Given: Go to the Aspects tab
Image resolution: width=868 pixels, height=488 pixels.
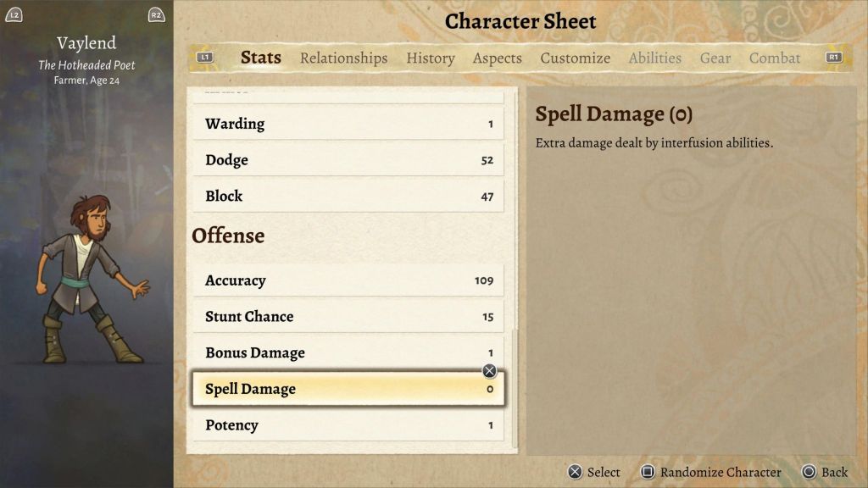Looking at the screenshot, I should (497, 58).
